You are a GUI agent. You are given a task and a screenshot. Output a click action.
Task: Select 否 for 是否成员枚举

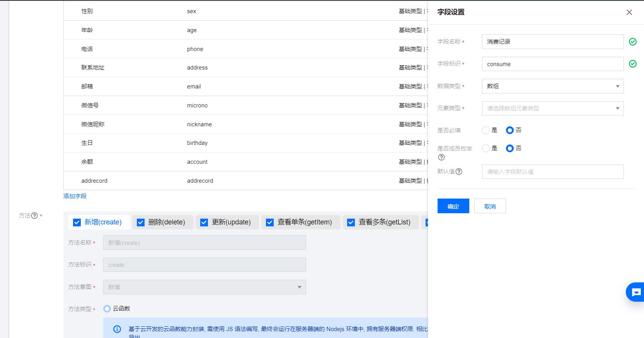[509, 148]
